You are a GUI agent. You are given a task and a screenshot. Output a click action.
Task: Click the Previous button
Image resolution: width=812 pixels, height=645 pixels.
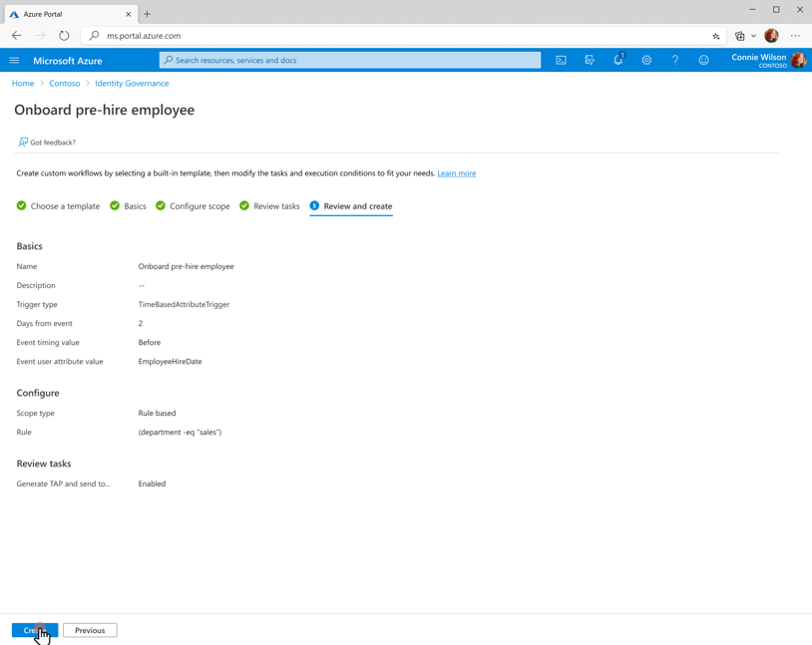[90, 630]
